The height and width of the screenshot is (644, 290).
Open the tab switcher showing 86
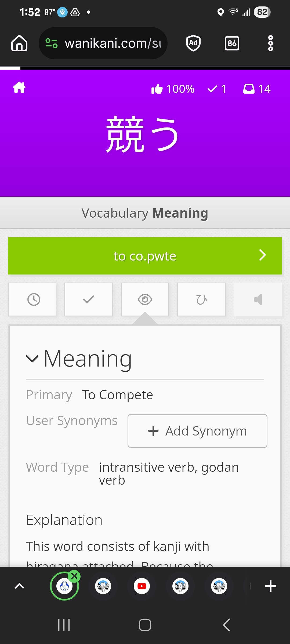point(232,43)
